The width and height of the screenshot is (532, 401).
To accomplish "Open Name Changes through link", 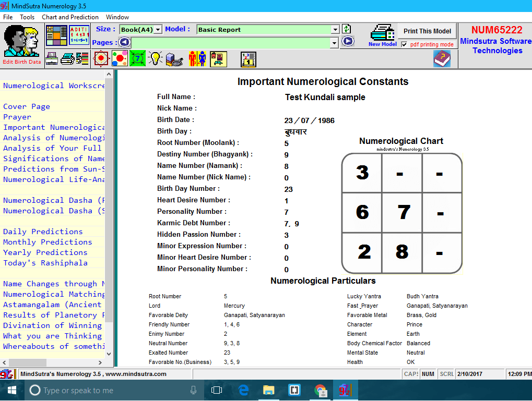I will [x=54, y=284].
